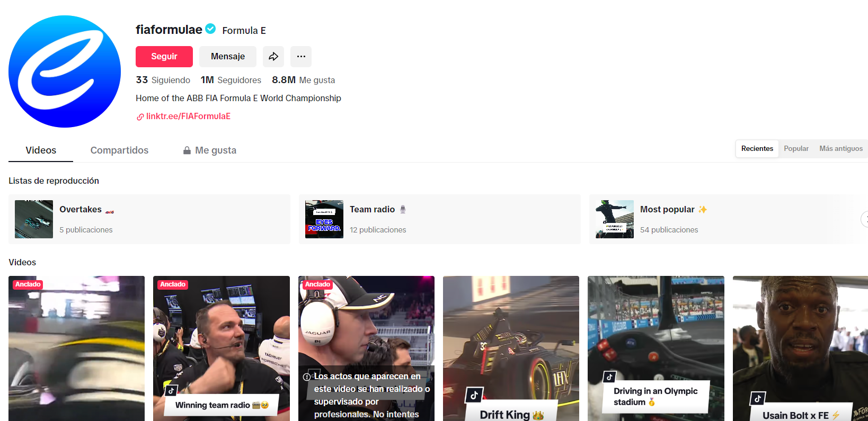Click the fiaformulae username heading

coord(169,30)
